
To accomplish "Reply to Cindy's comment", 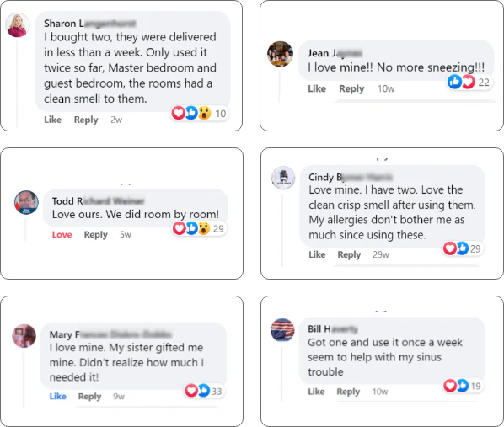I will tap(349, 254).
